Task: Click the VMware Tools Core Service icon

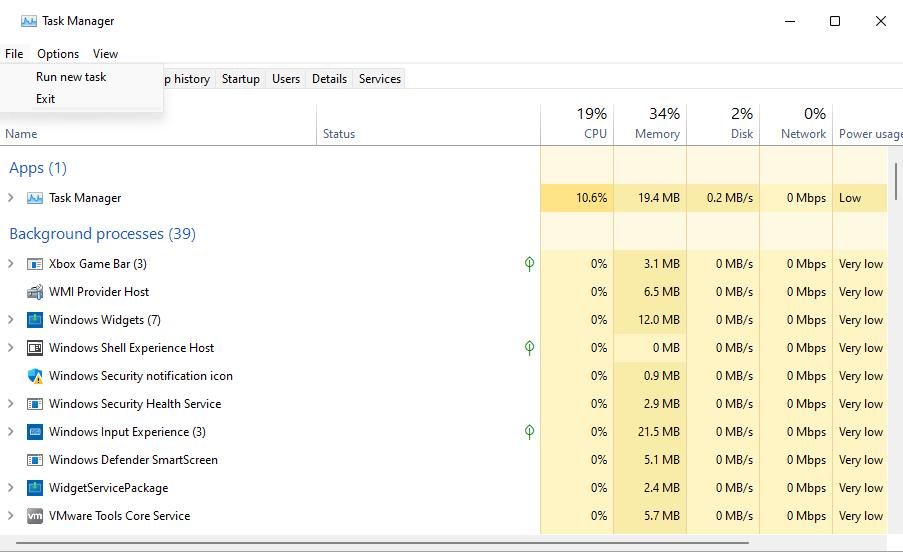Action: click(35, 516)
